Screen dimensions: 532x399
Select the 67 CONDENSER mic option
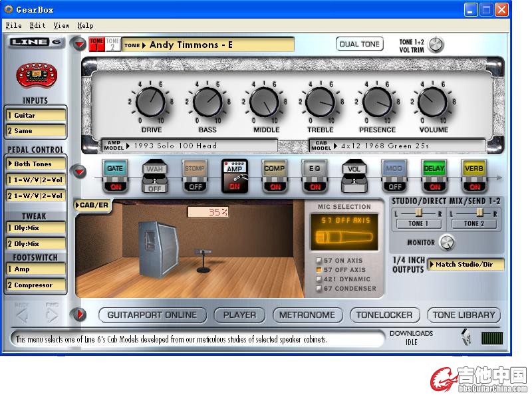pyautogui.click(x=320, y=289)
